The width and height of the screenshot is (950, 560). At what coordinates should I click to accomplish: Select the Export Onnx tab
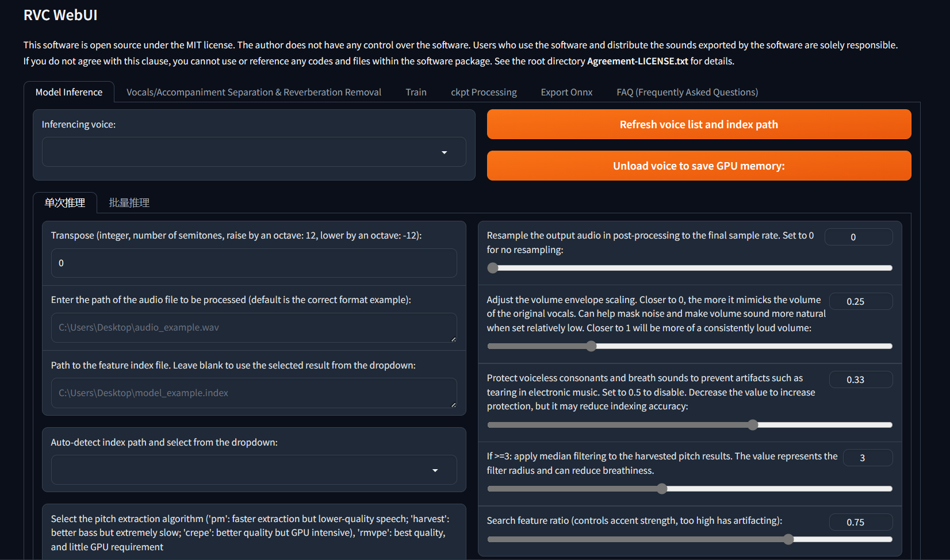(x=566, y=92)
